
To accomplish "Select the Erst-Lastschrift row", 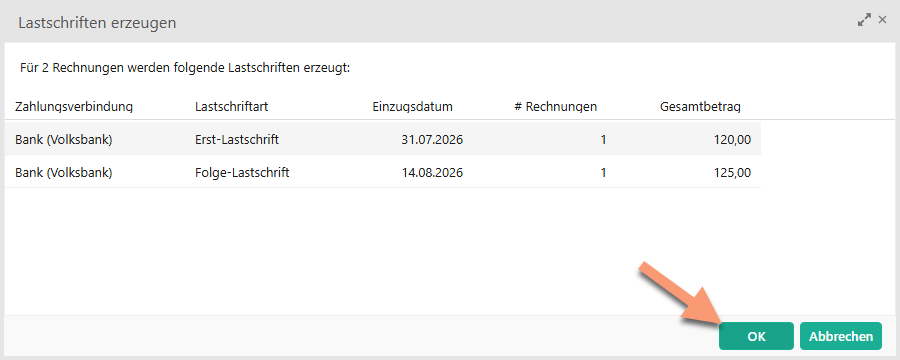I will tap(383, 140).
